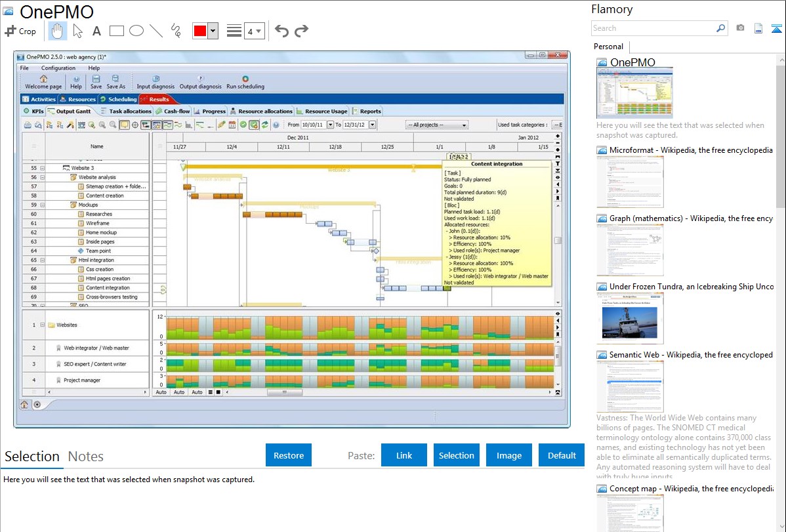This screenshot has width=786, height=532.
Task: Click the Save As toolbar icon
Action: 115,79
